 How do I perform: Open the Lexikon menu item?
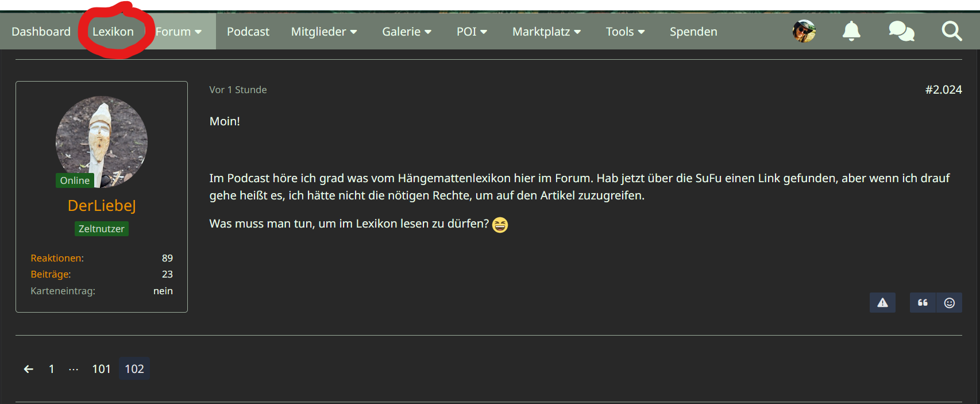pyautogui.click(x=113, y=32)
